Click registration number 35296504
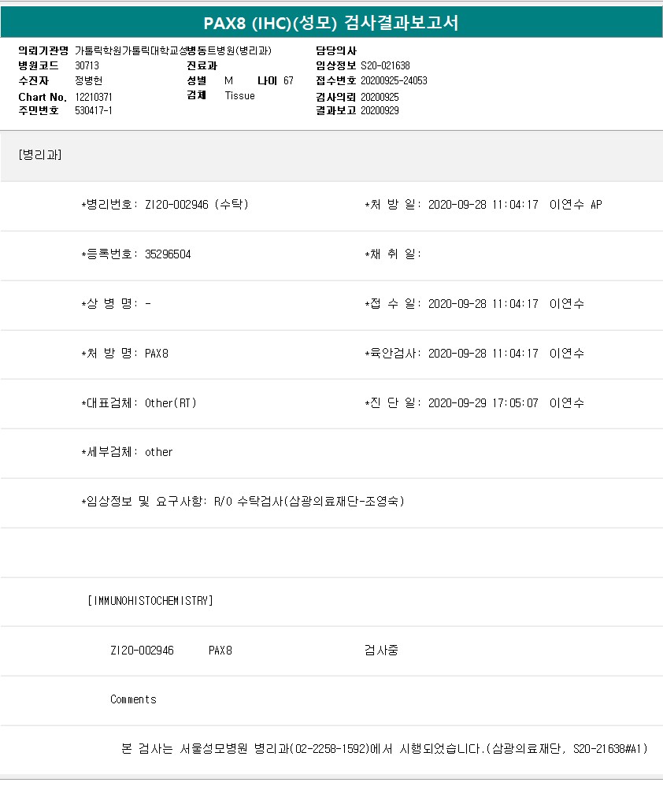663x812 pixels. click(168, 254)
